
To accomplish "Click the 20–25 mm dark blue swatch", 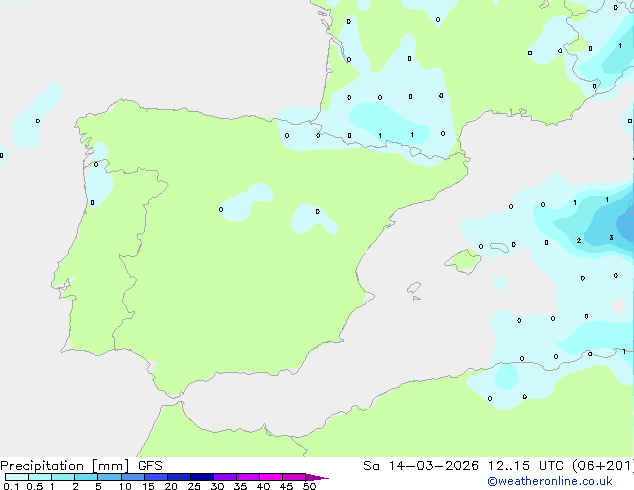I will (x=179, y=477).
